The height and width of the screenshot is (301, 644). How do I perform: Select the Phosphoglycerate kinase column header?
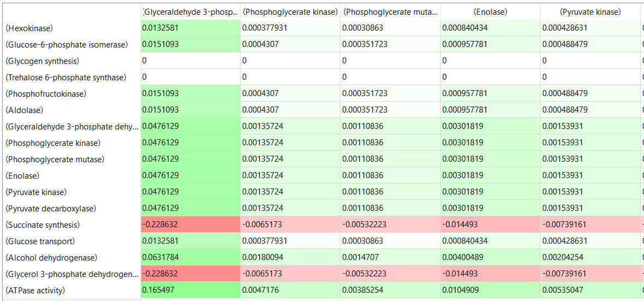coord(290,11)
